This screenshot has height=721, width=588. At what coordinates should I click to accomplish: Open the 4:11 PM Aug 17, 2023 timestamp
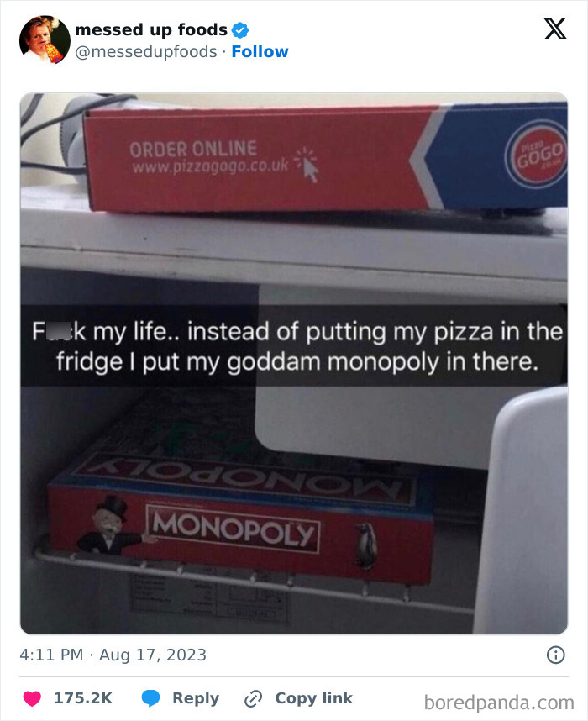click(x=113, y=655)
